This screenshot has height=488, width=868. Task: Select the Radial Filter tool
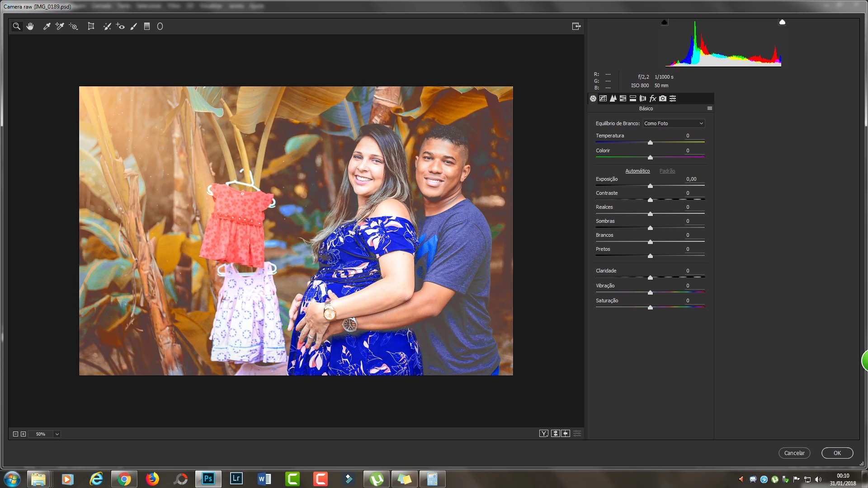click(x=160, y=26)
